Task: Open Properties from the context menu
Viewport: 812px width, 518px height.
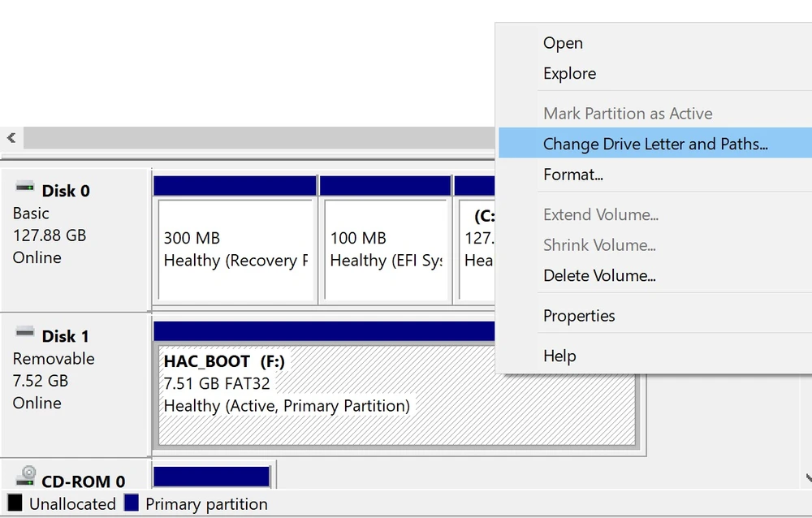Action: 579,316
